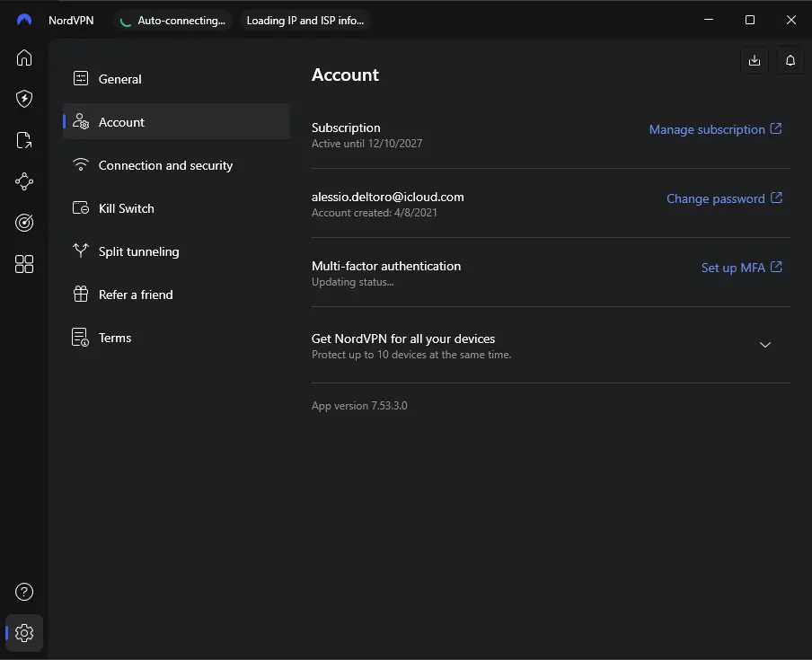Open the file sharing icon in the sidebar
Image resolution: width=812 pixels, height=660 pixels.
tap(24, 140)
